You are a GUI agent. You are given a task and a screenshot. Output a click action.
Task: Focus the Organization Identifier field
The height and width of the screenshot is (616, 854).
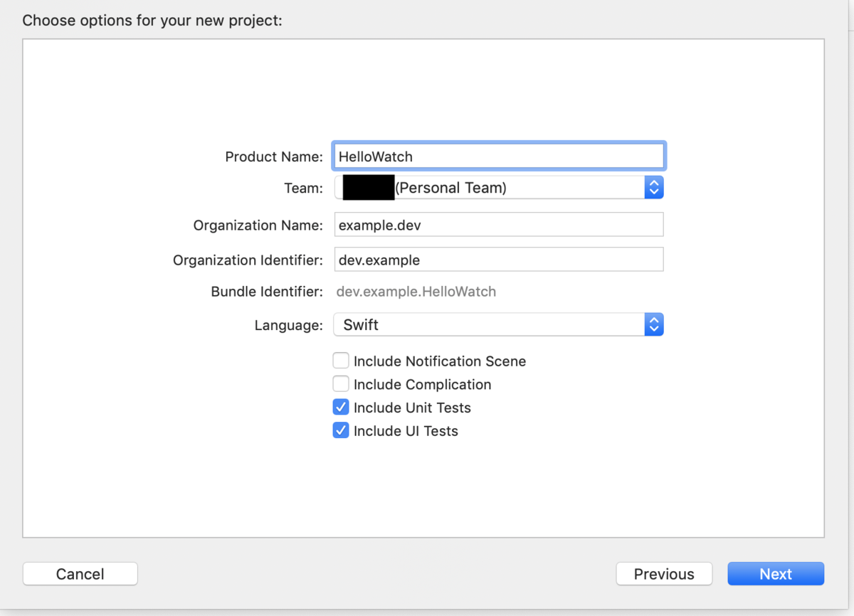point(498,260)
